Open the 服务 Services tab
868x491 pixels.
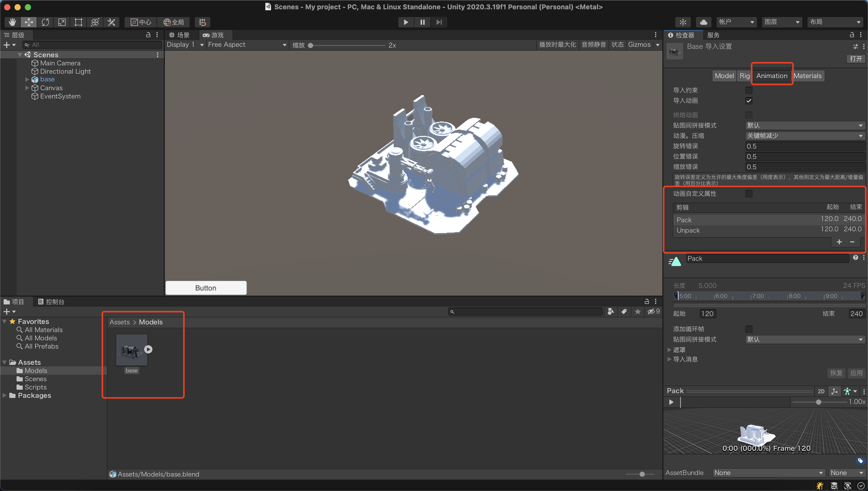[713, 35]
